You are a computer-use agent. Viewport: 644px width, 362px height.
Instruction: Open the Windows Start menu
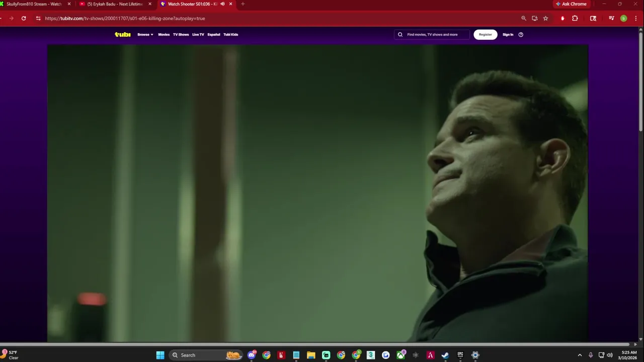(160, 355)
